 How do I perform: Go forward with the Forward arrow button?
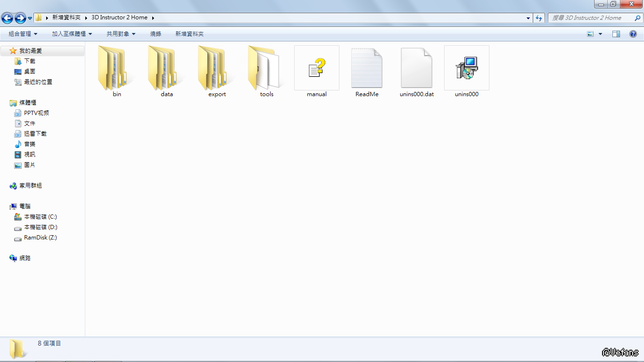(x=20, y=18)
